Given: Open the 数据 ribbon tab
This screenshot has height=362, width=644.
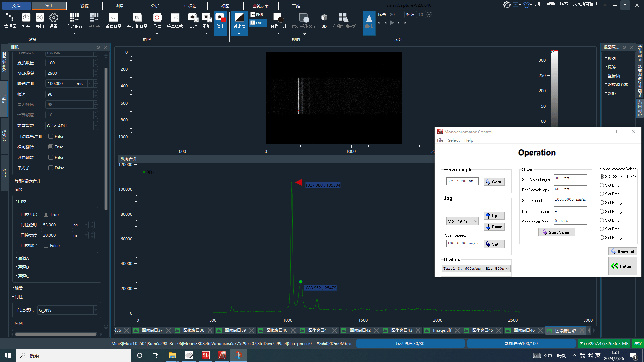Looking at the screenshot, I should (85, 6).
